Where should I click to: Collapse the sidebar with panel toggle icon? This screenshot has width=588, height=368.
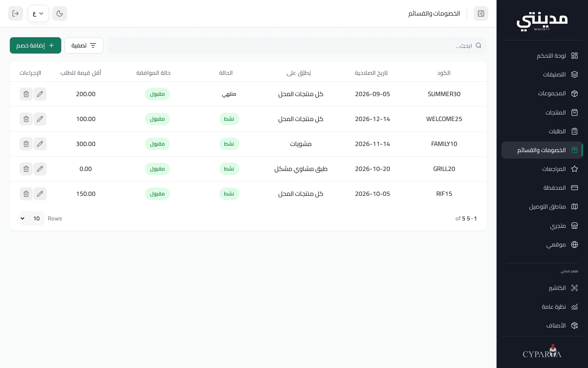pyautogui.click(x=481, y=13)
